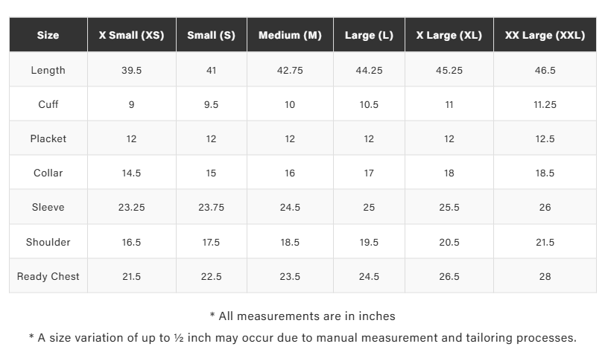608x364 pixels.
Task: Click the "All measurements are in inches" note
Action: pos(303,316)
